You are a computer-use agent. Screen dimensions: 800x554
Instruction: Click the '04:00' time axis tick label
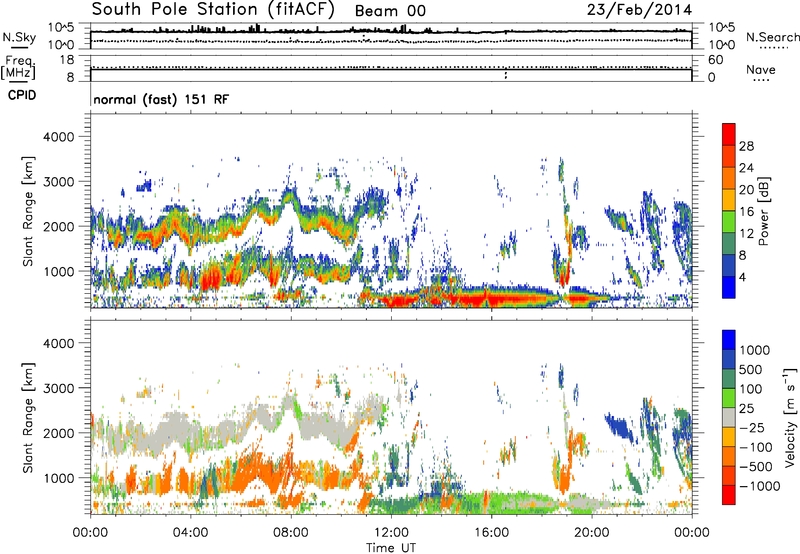(x=190, y=533)
